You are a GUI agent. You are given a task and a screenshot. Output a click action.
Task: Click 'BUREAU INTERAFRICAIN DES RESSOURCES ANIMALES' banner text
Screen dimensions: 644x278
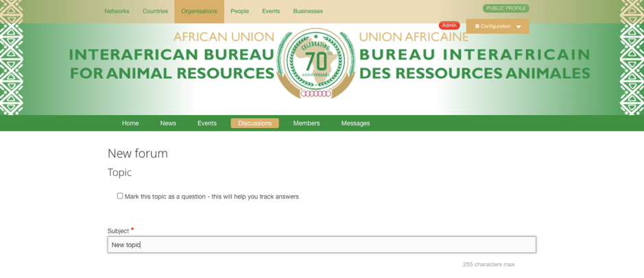pyautogui.click(x=475, y=64)
